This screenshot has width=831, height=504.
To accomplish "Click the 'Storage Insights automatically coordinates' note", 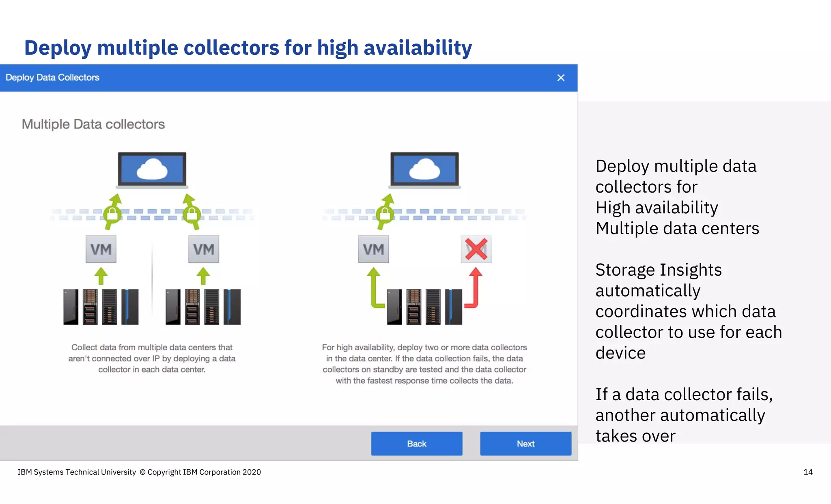I will tap(688, 311).
